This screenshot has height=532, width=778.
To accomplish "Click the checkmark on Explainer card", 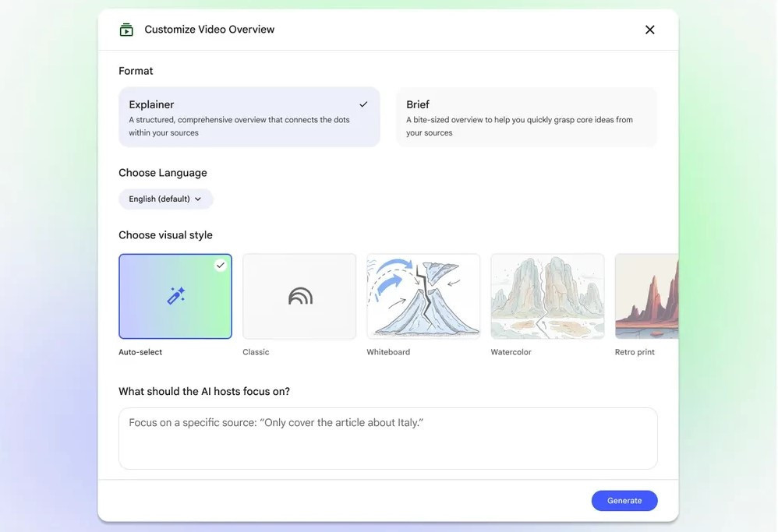I will pos(363,104).
